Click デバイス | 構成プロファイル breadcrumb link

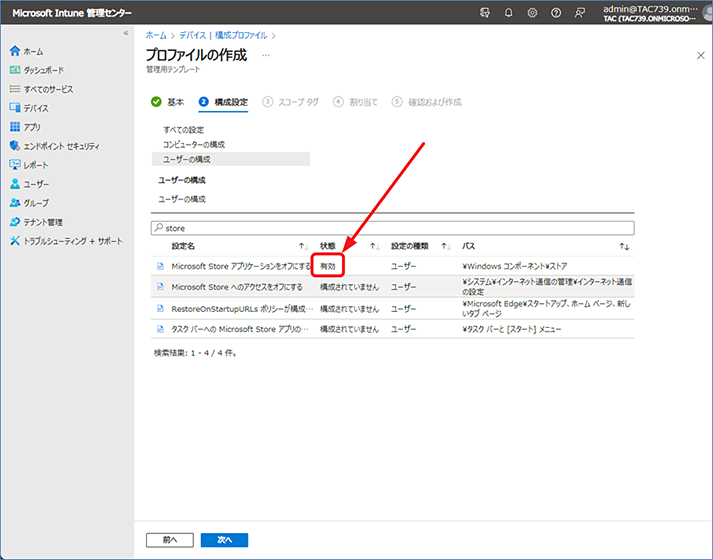pyautogui.click(x=223, y=35)
